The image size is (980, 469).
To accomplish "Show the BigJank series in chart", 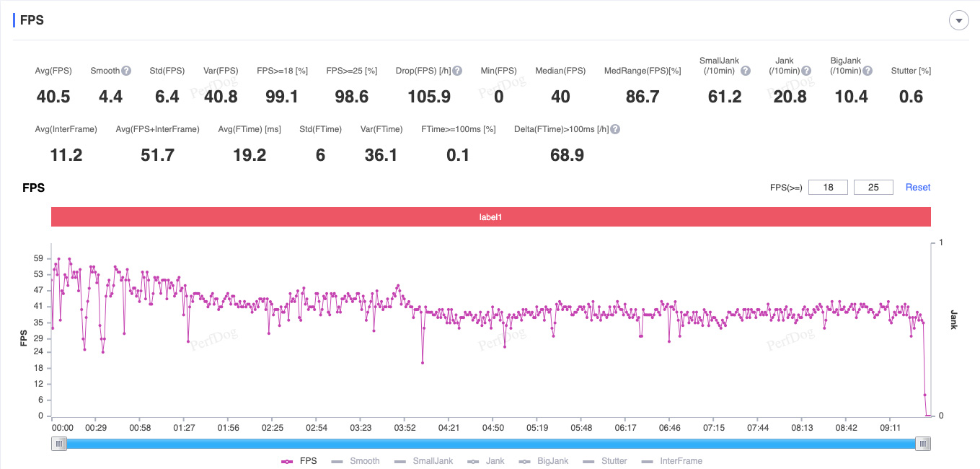I will (543, 461).
